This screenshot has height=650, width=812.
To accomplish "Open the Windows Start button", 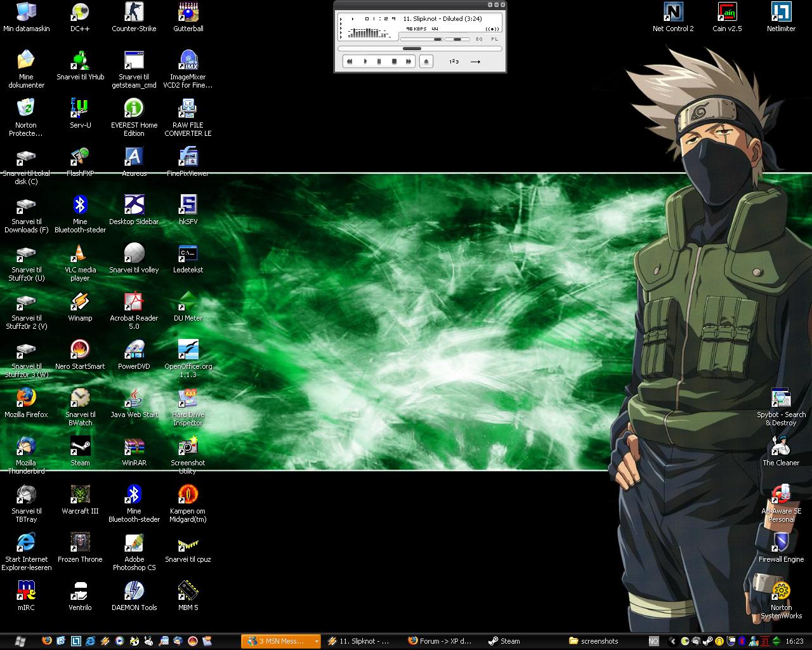I will (20, 641).
